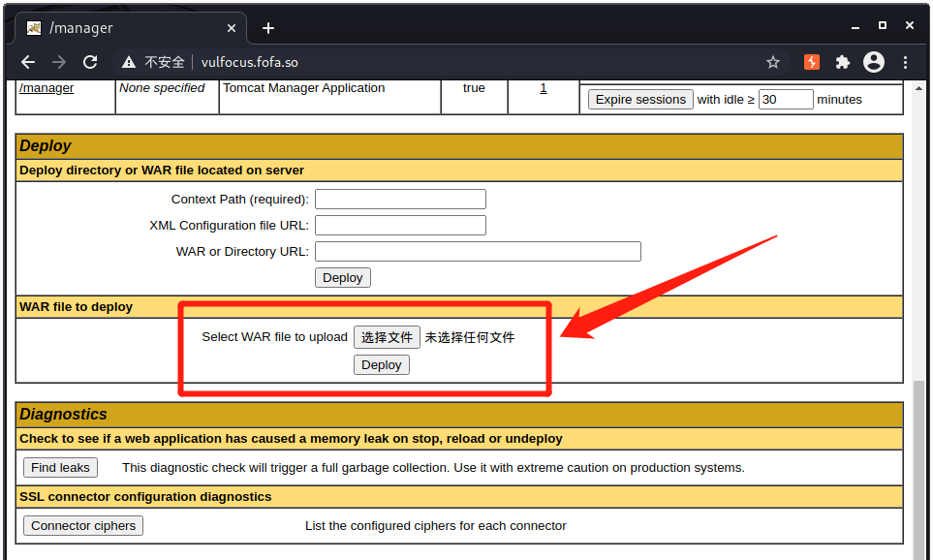Click the Find leaks button
Viewport: 933px width, 560px height.
click(60, 467)
